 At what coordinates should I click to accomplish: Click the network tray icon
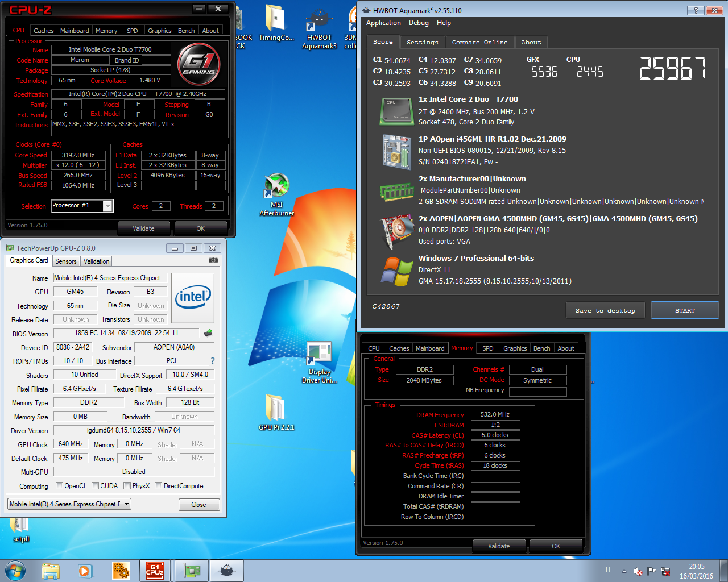click(x=665, y=571)
